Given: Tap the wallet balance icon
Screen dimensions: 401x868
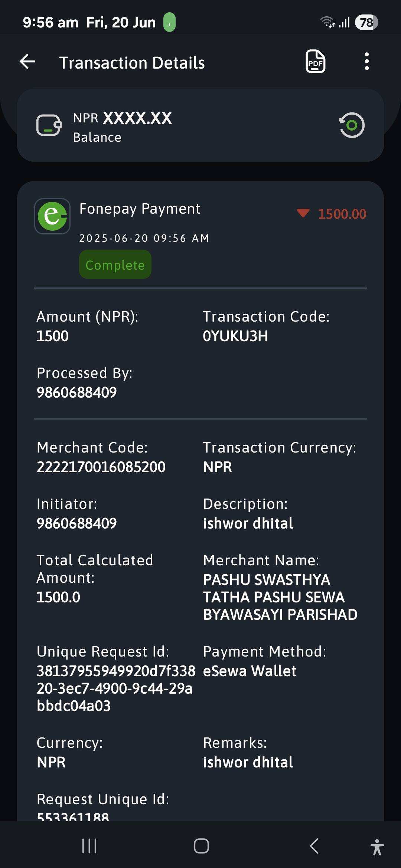Looking at the screenshot, I should pos(49,125).
